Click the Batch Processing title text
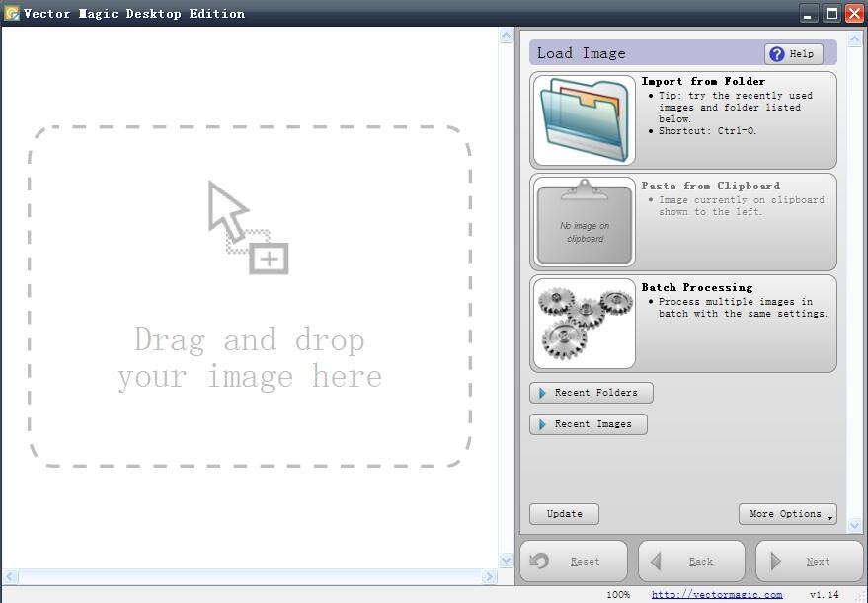This screenshot has height=603, width=868. (x=697, y=287)
